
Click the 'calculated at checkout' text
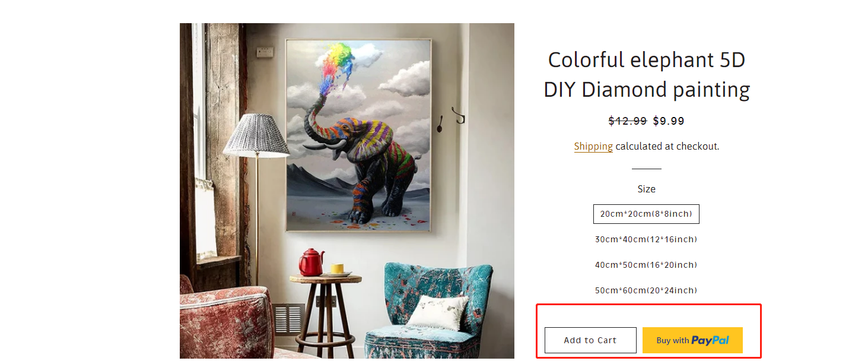(667, 146)
